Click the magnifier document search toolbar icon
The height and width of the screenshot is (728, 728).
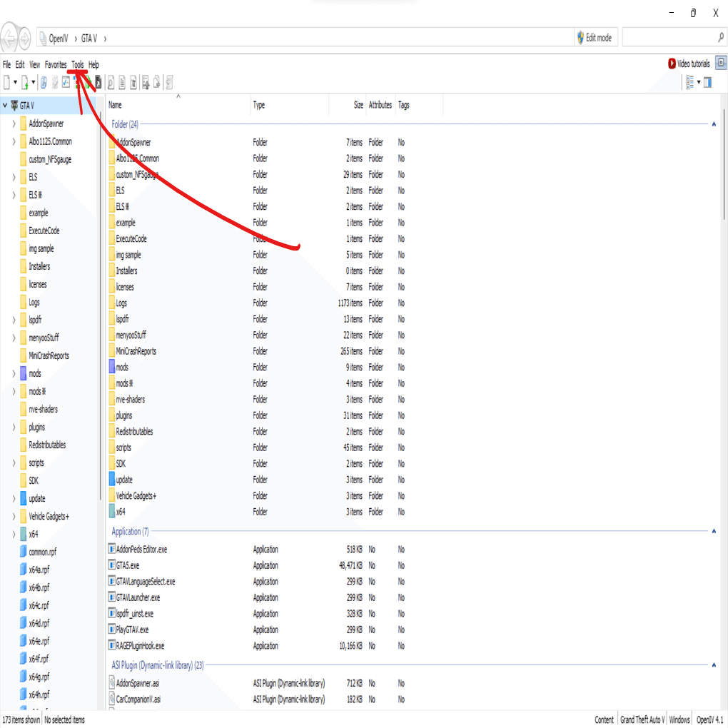click(111, 83)
